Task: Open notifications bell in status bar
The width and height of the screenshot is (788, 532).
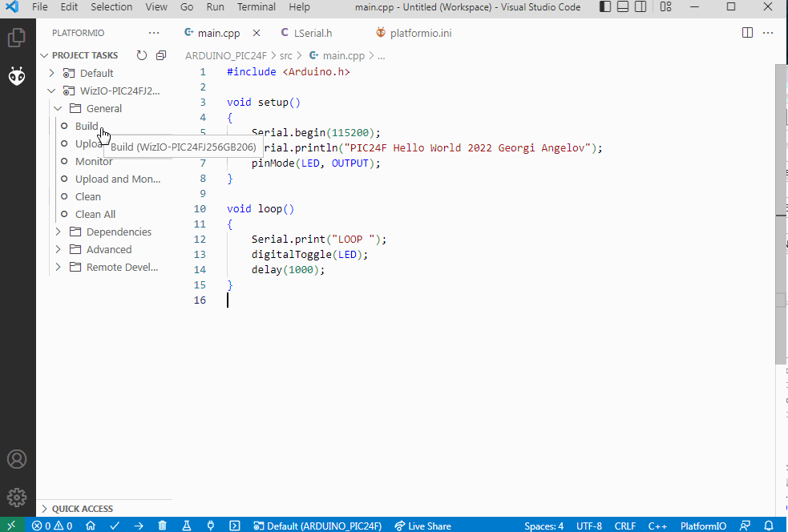Action: [769, 526]
